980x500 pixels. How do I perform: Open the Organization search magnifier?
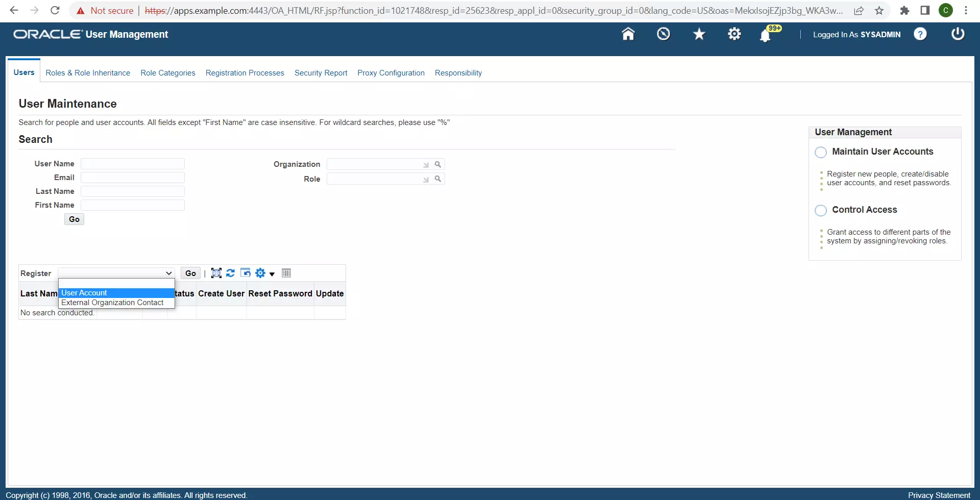[438, 164]
